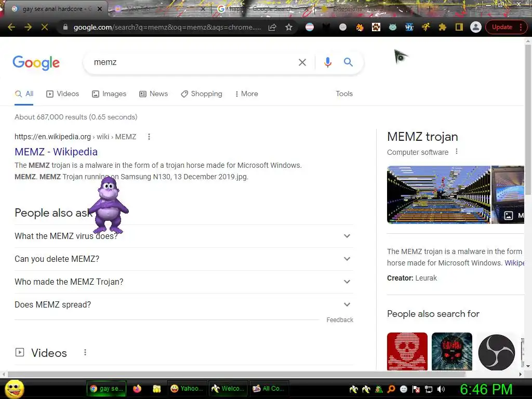Viewport: 532px width, 399px height.
Task: Toggle the Chrome side panel icon
Action: point(459,27)
